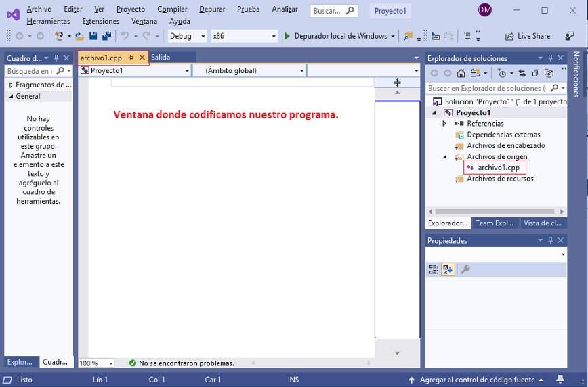Toggle pin on archivo1.cpp tab
This screenshot has height=387, width=588.
(131, 58)
